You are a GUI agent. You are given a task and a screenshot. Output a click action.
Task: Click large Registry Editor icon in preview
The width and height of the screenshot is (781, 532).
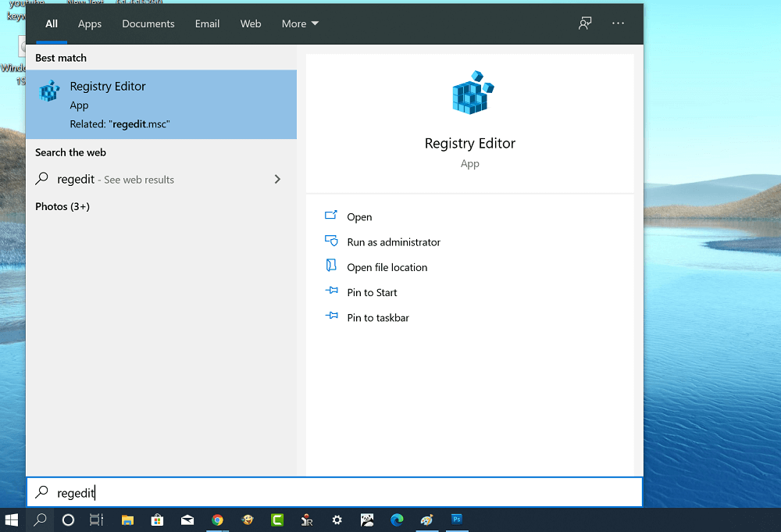473,93
